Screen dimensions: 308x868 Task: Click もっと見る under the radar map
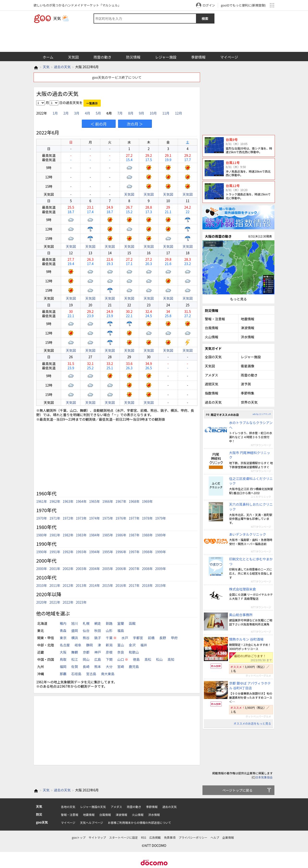[x=238, y=299]
